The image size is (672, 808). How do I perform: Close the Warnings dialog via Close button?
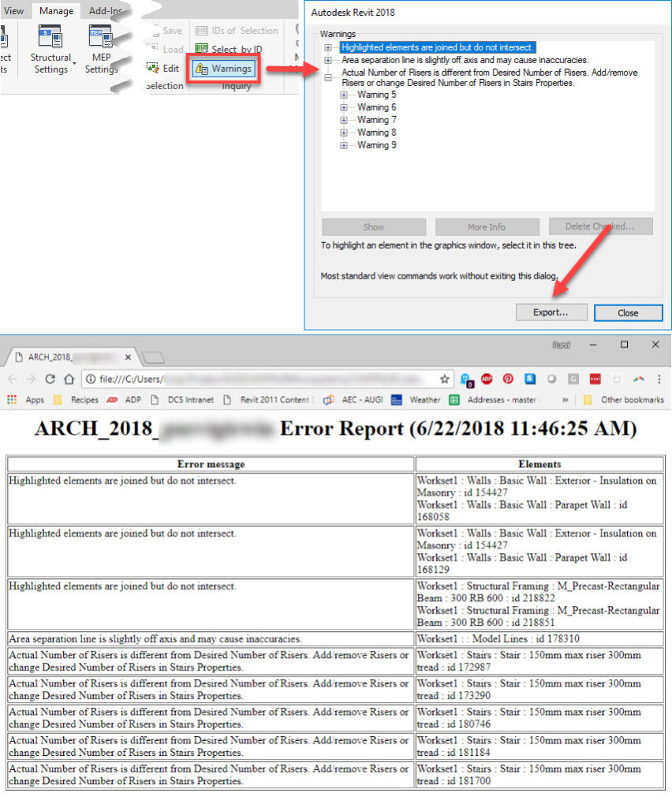click(x=629, y=312)
